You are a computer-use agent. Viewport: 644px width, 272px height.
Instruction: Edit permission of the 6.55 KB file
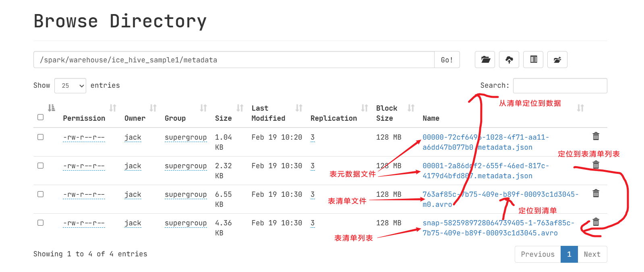pos(84,195)
